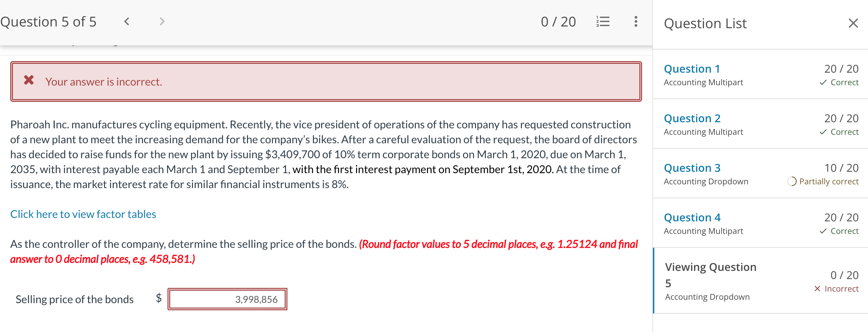Image resolution: width=868 pixels, height=332 pixels.
Task: Click the Correct checkmark for Question 1
Action: pos(823,82)
